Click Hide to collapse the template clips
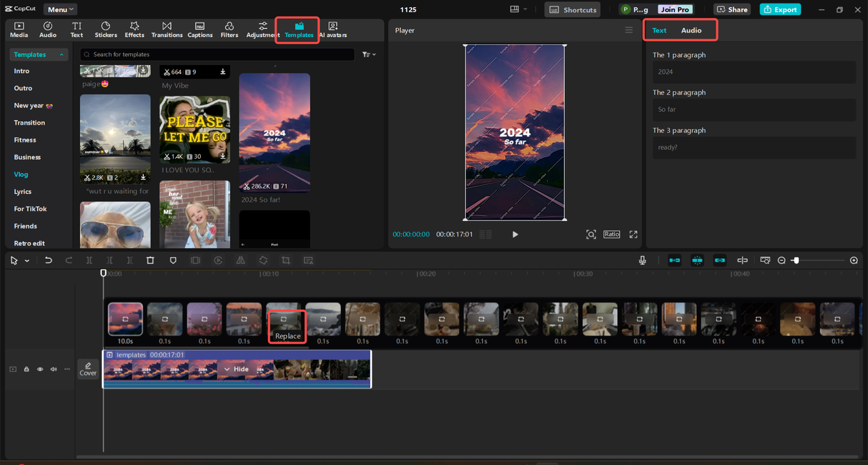 pyautogui.click(x=236, y=369)
